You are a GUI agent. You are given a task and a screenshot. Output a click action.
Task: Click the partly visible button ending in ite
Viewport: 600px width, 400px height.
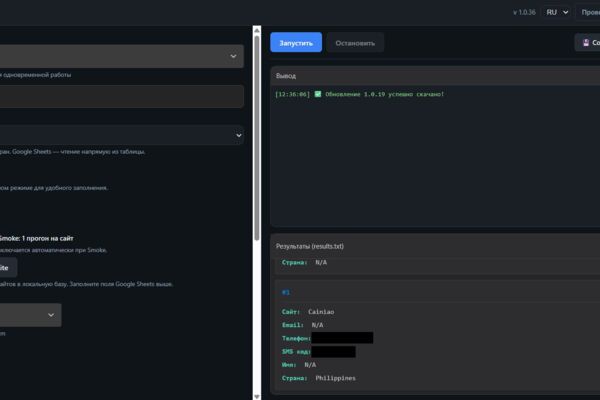(8, 268)
